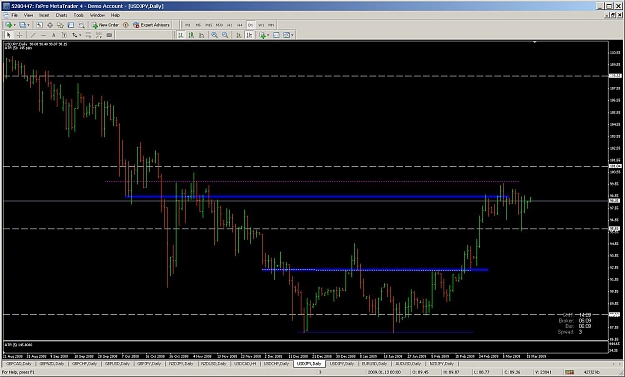
Task: Switch to the AUDUSD,Daily chart tab
Action: [408, 364]
